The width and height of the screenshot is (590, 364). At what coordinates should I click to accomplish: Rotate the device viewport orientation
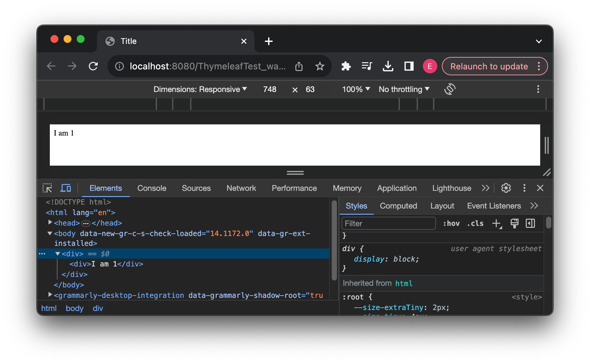[x=450, y=89]
